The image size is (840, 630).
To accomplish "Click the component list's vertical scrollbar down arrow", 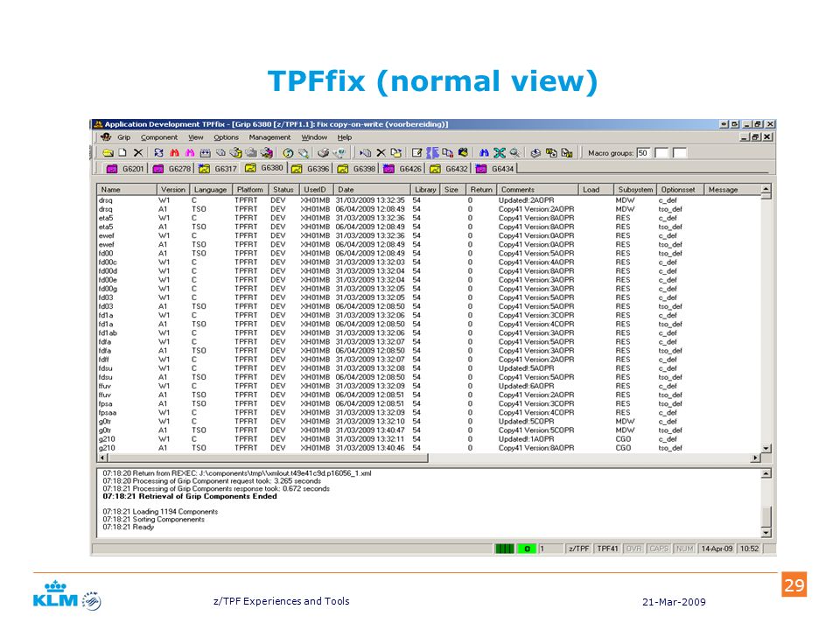I will click(766, 448).
